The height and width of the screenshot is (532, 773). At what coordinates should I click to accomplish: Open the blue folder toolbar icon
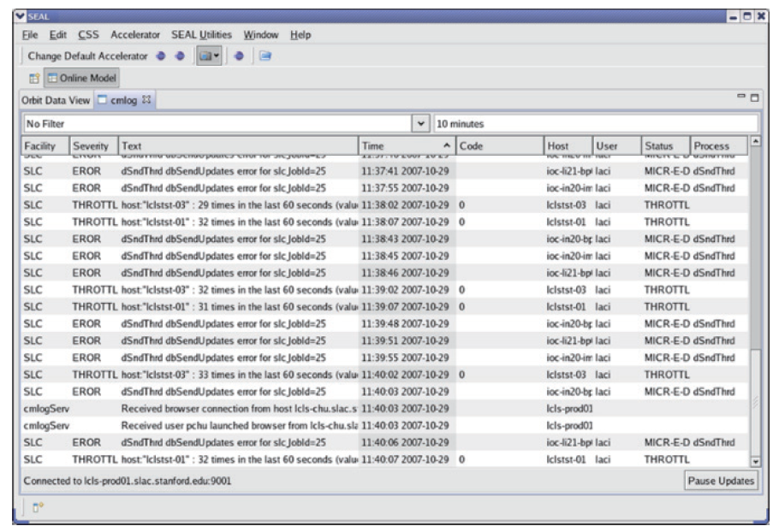(265, 56)
